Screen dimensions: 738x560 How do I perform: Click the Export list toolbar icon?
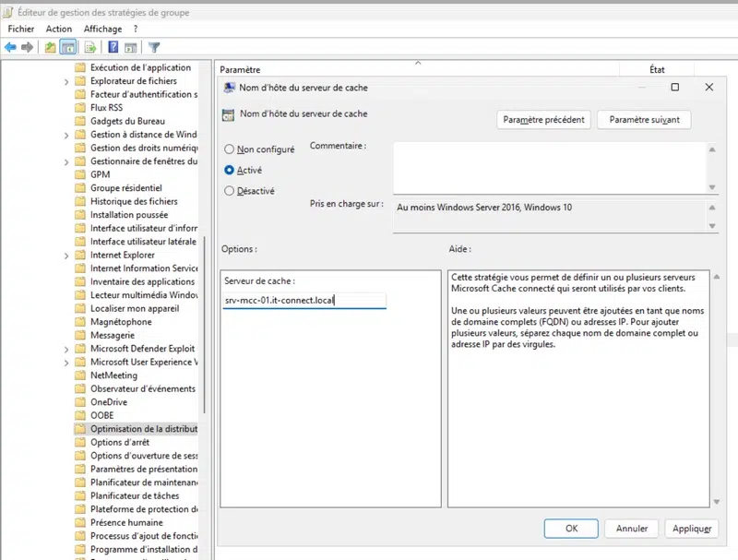tap(90, 47)
